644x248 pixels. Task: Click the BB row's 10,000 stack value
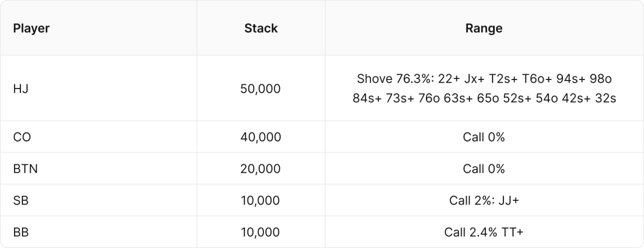pyautogui.click(x=261, y=232)
